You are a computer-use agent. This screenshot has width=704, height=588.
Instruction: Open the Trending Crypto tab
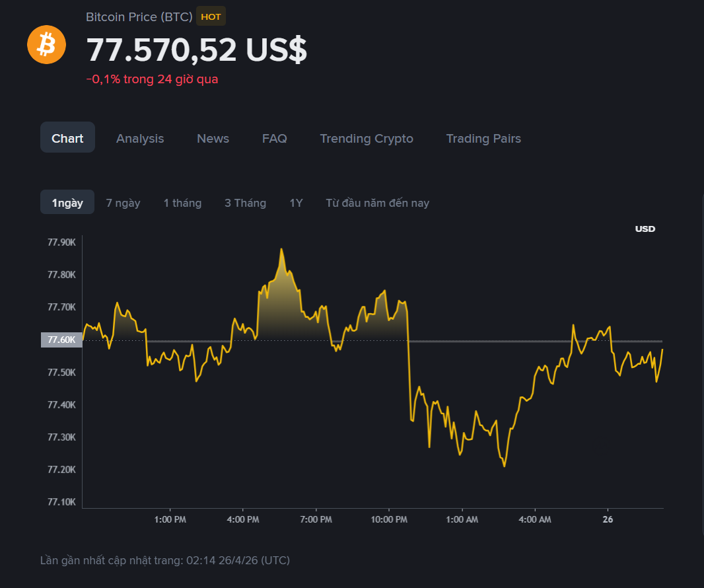coord(367,138)
